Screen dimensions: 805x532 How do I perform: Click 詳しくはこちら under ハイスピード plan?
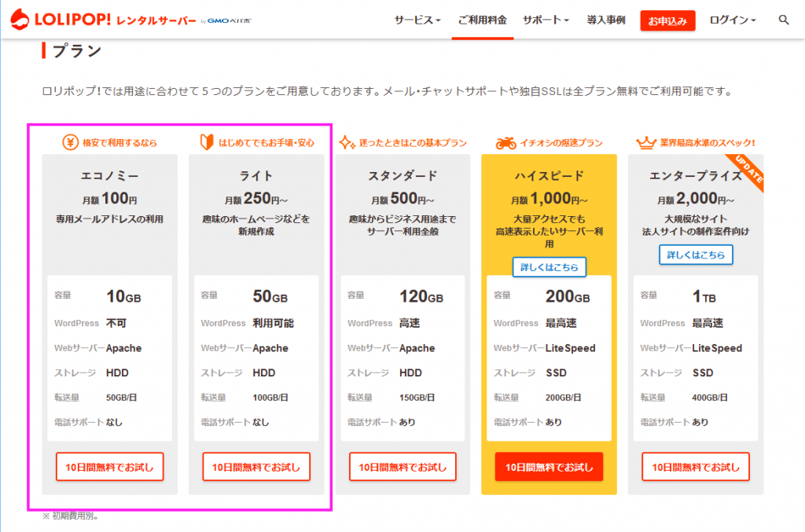click(550, 268)
